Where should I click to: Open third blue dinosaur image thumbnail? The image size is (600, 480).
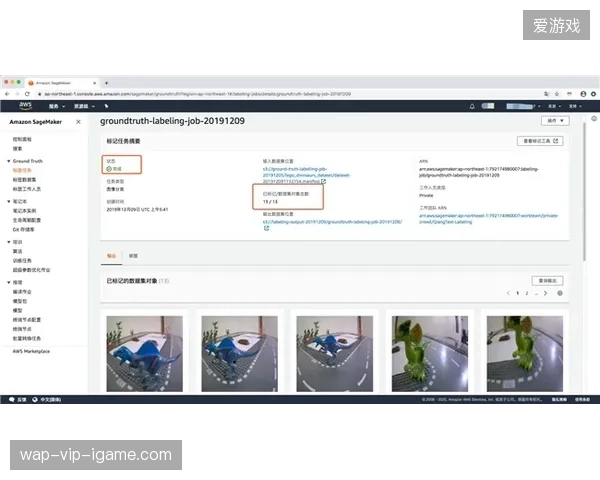(x=334, y=354)
